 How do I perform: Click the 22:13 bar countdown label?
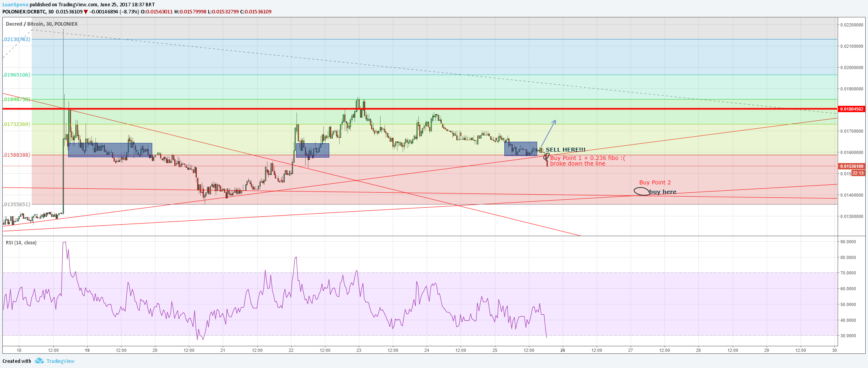point(858,173)
